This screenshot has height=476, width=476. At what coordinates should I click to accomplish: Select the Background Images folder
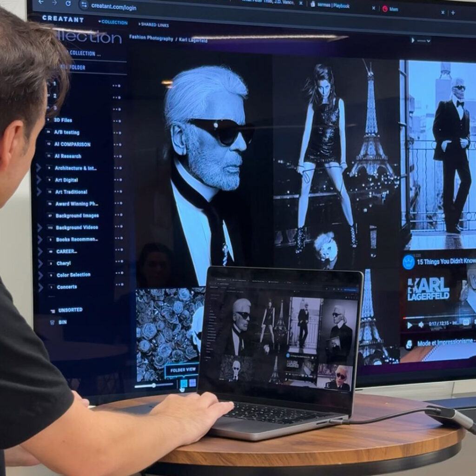coord(77,216)
